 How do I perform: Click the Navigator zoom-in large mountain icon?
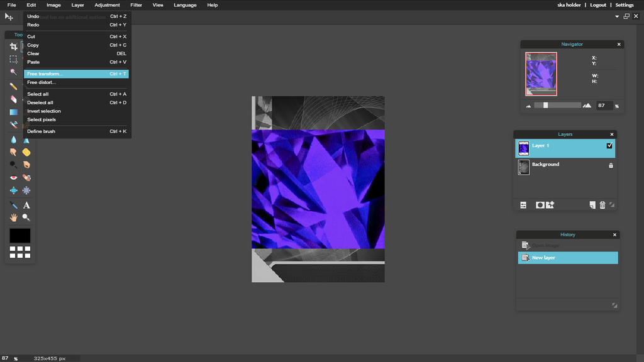tap(587, 106)
